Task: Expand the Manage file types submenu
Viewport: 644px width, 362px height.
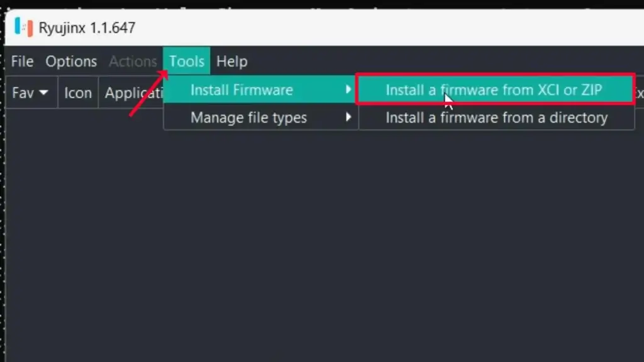Action: click(x=260, y=118)
